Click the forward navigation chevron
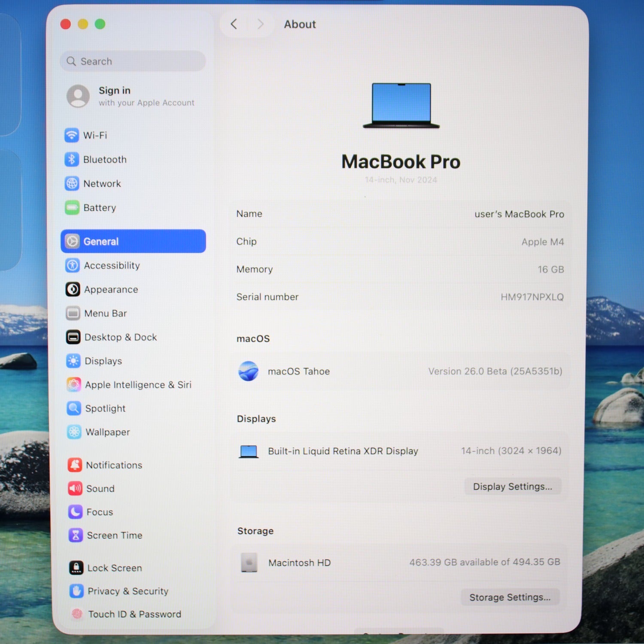This screenshot has width=644, height=644. (x=260, y=24)
